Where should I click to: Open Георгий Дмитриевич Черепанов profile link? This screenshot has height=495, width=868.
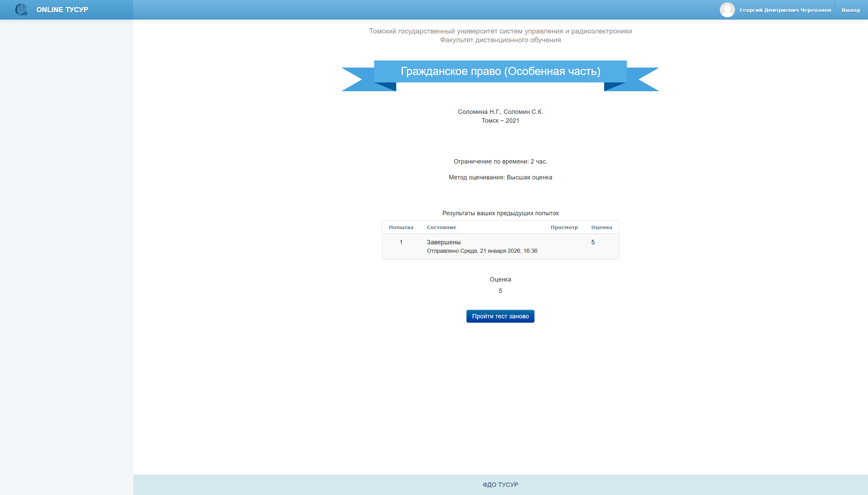[x=785, y=10]
